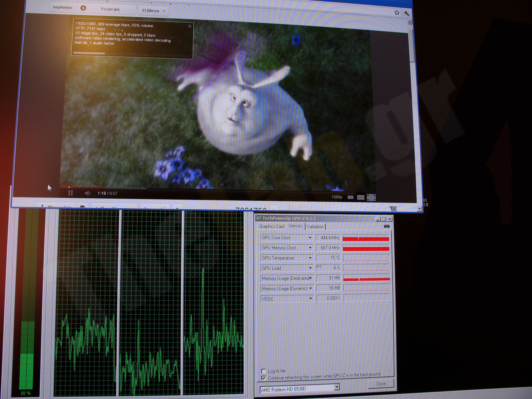The height and width of the screenshot is (399, 532).
Task: Close the video stats overlay
Action: 190,26
